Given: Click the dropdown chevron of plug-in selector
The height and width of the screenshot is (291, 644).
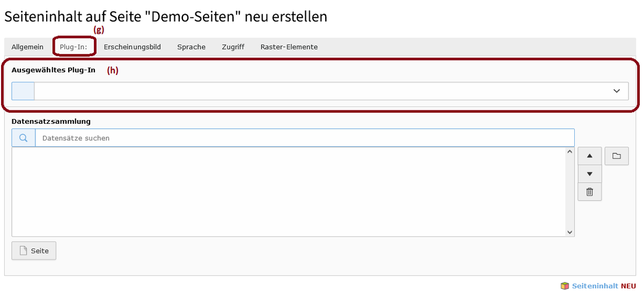Looking at the screenshot, I should 617,91.
